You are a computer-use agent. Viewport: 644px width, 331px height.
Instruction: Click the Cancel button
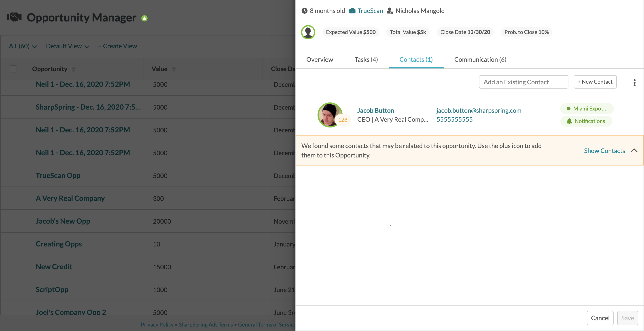600,318
